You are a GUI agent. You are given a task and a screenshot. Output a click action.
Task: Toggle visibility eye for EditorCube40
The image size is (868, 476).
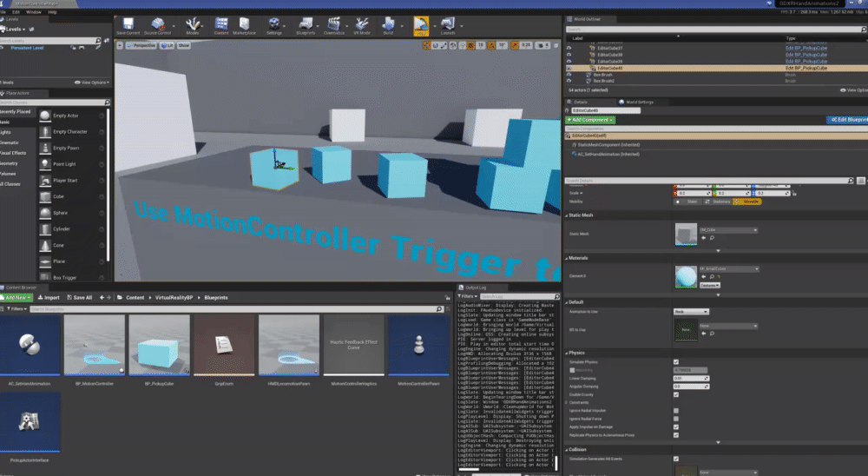tap(569, 68)
